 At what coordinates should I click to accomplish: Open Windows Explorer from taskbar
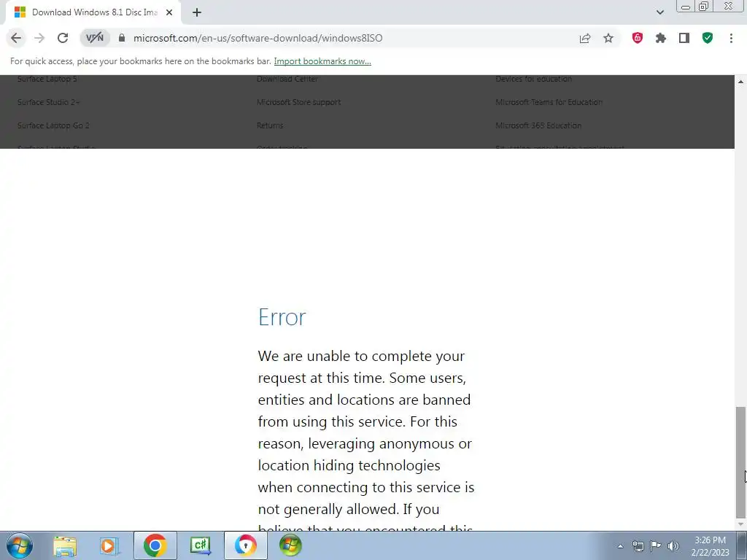(65, 545)
